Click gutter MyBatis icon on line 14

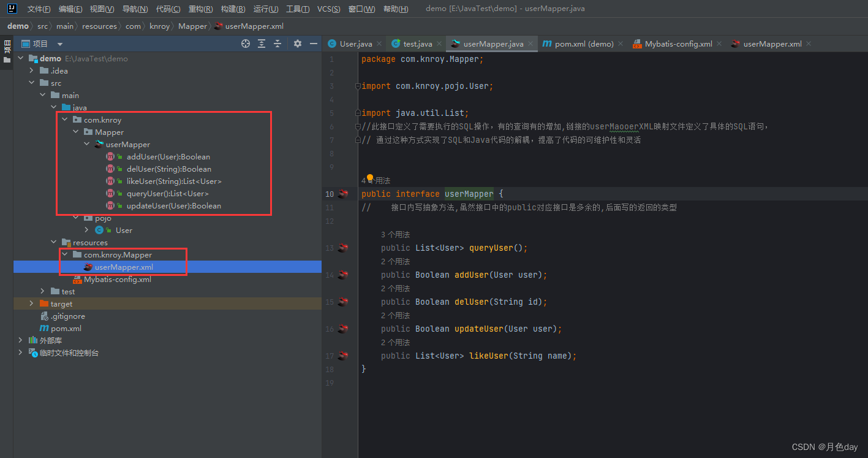pos(343,275)
